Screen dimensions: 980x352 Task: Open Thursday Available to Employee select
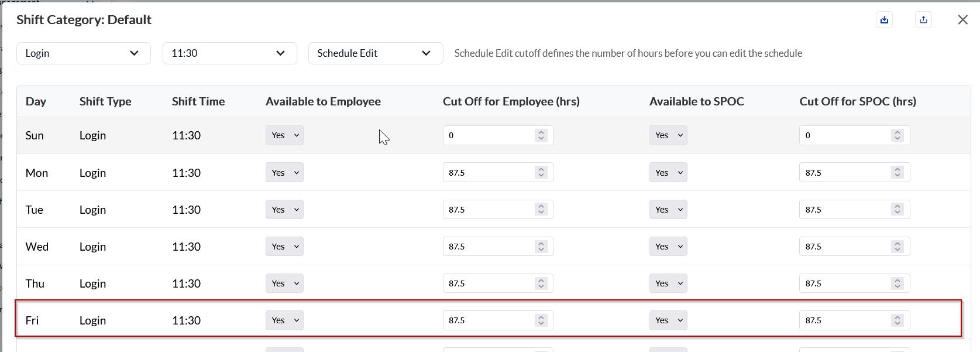[284, 283]
